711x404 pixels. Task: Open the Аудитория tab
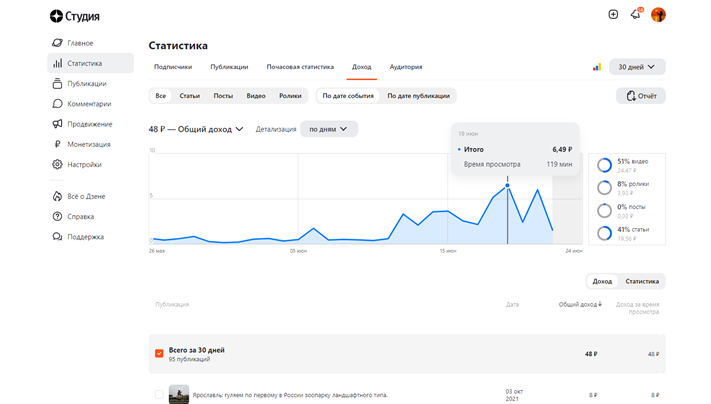[406, 67]
